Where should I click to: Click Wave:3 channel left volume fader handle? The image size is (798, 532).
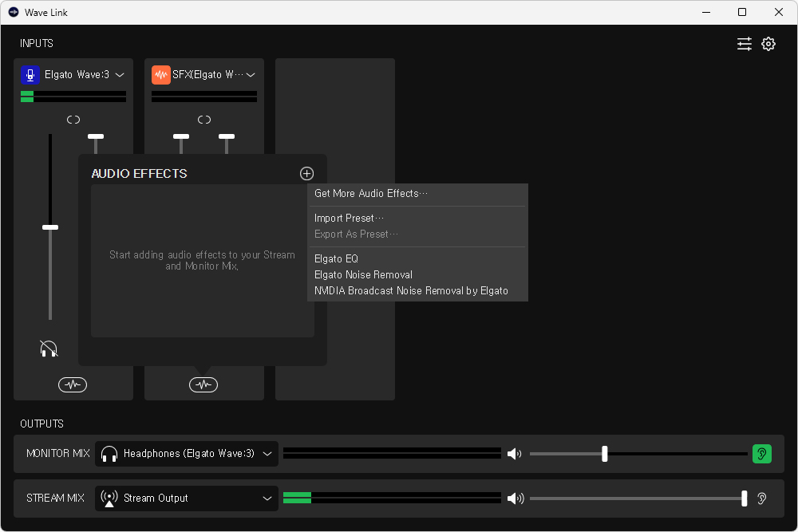49,227
